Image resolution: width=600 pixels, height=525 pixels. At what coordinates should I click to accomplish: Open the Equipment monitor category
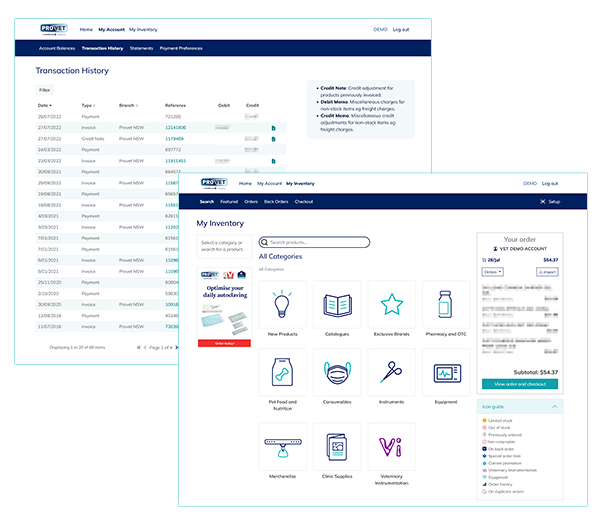(x=445, y=373)
